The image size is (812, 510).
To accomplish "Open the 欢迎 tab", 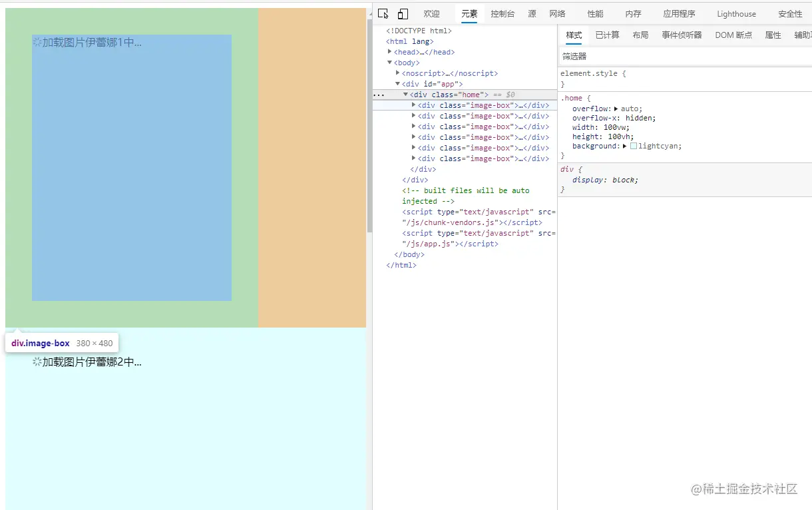I will (x=431, y=14).
